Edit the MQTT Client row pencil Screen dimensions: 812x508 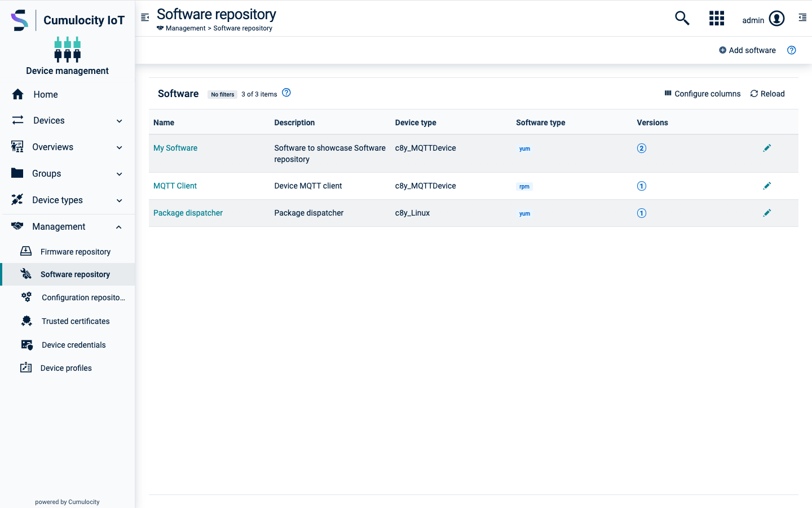(x=767, y=186)
